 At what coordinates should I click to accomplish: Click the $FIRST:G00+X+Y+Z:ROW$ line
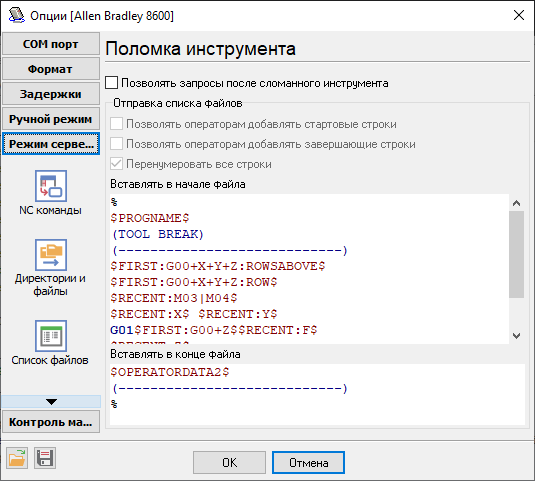pyautogui.click(x=194, y=282)
